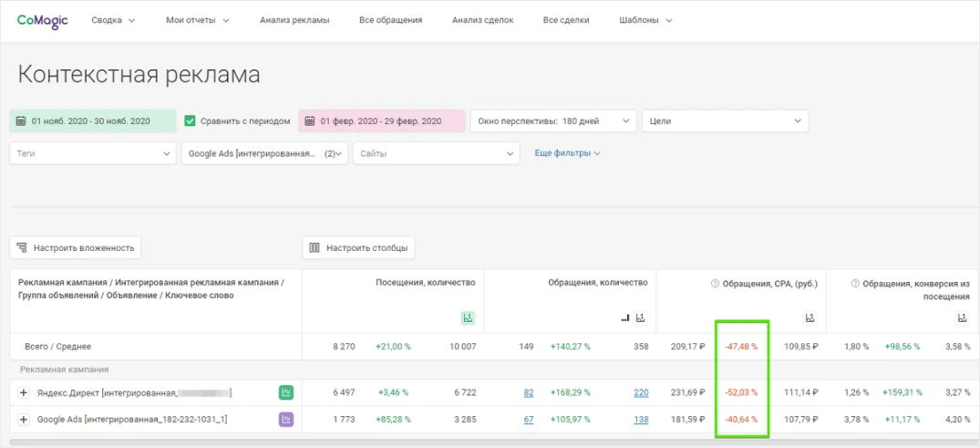Screen dimensions: 980x448
Task: Click the 209,17 ₽ CPA value
Action: [687, 346]
